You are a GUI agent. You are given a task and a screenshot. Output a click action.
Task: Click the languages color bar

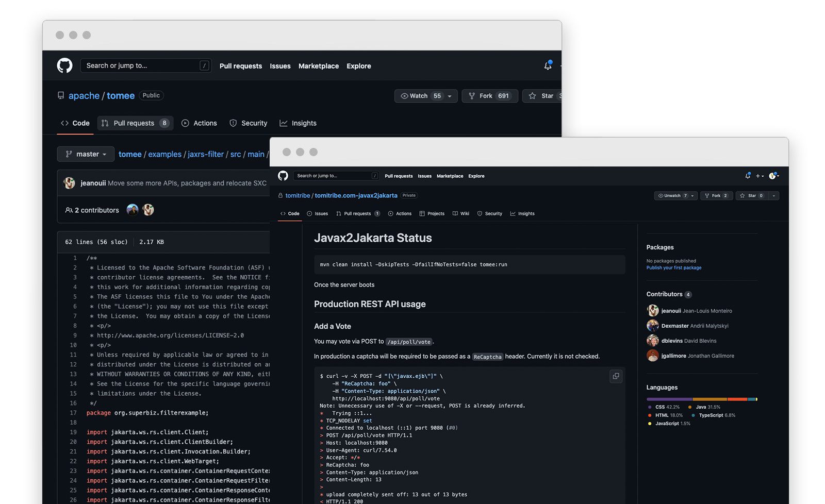[702, 399]
